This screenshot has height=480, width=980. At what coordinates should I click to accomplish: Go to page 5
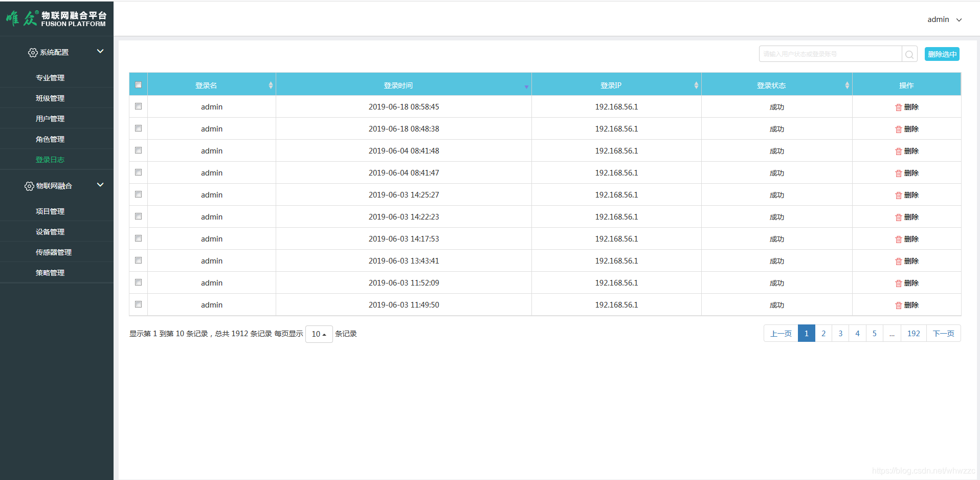click(x=875, y=334)
